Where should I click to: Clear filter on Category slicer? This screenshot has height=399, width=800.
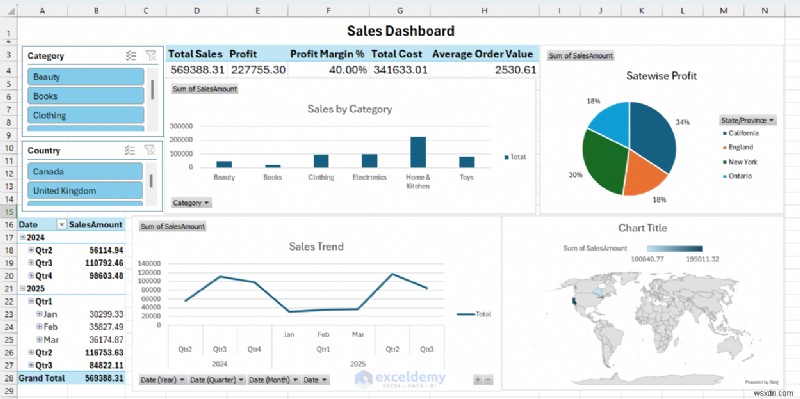(150, 56)
